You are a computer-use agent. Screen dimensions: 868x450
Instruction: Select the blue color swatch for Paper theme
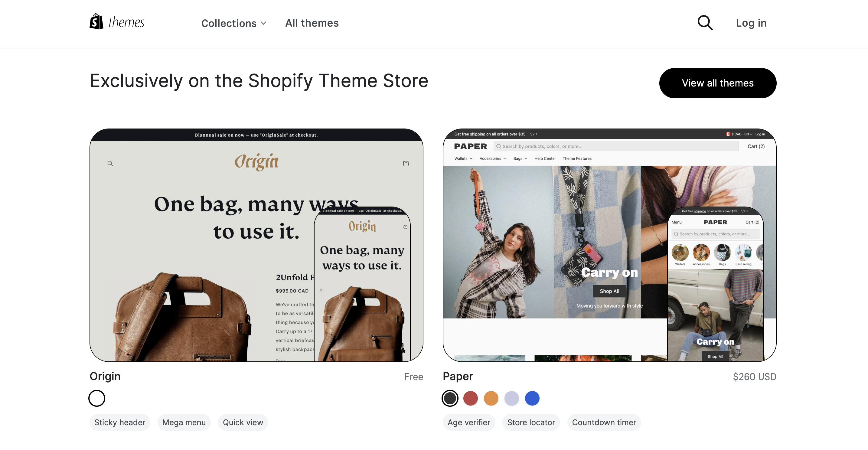532,398
